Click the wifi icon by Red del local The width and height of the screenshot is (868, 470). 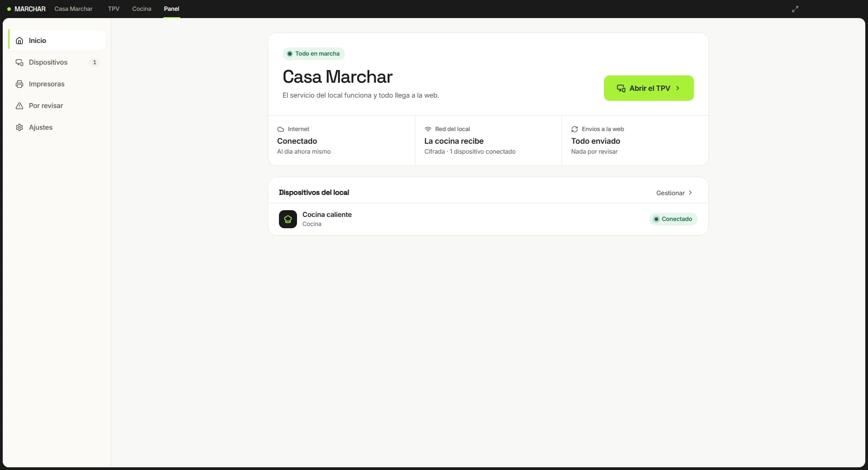[428, 129]
